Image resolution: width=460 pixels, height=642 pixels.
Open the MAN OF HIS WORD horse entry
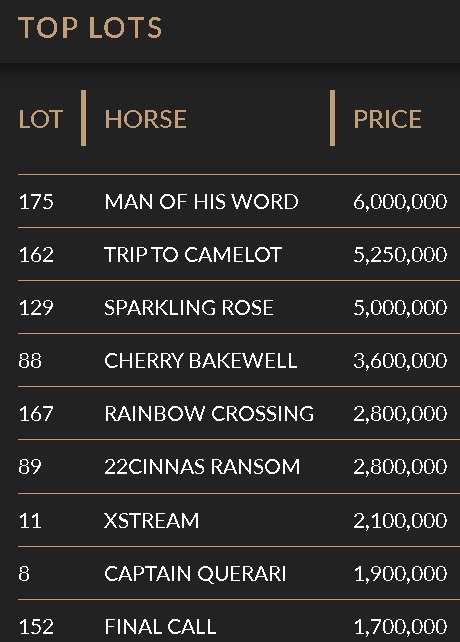[x=201, y=201]
